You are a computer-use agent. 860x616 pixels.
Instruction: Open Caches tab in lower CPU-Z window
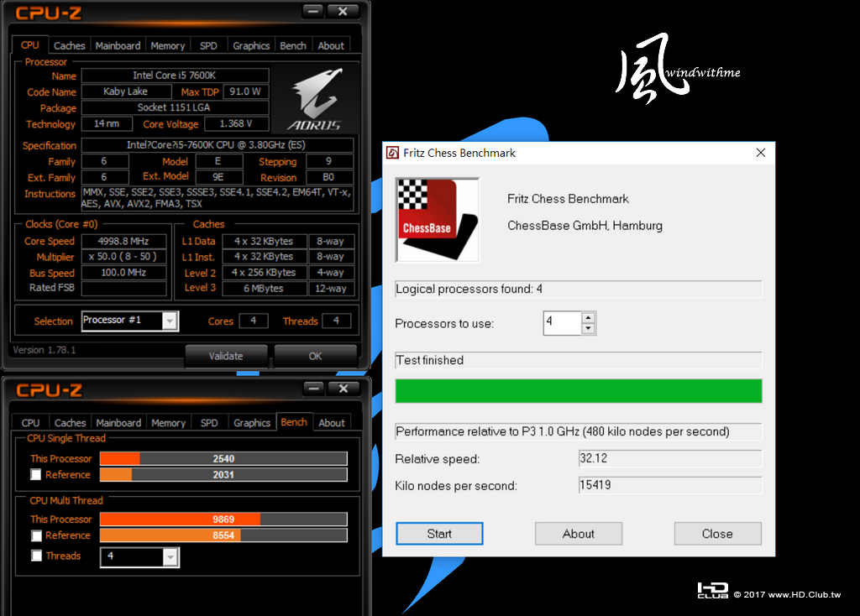[x=70, y=422]
